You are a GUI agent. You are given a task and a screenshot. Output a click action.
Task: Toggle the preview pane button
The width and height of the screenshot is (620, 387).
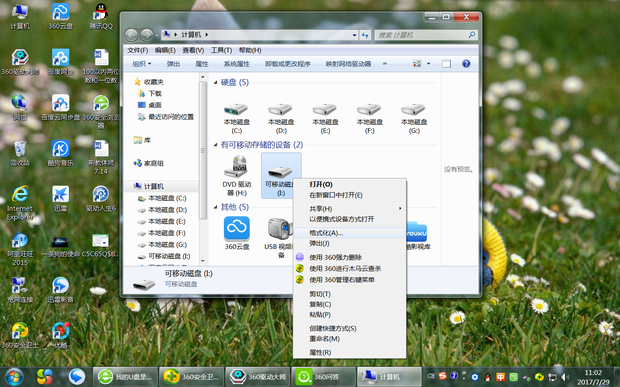pyautogui.click(x=446, y=64)
